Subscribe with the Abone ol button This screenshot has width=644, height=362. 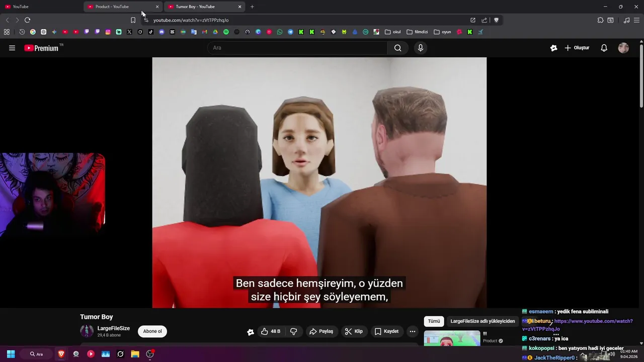152,331
